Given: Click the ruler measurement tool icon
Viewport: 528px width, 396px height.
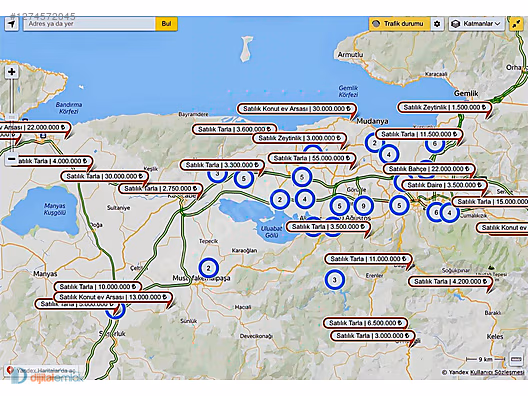Looking at the screenshot, I should pos(516,360).
